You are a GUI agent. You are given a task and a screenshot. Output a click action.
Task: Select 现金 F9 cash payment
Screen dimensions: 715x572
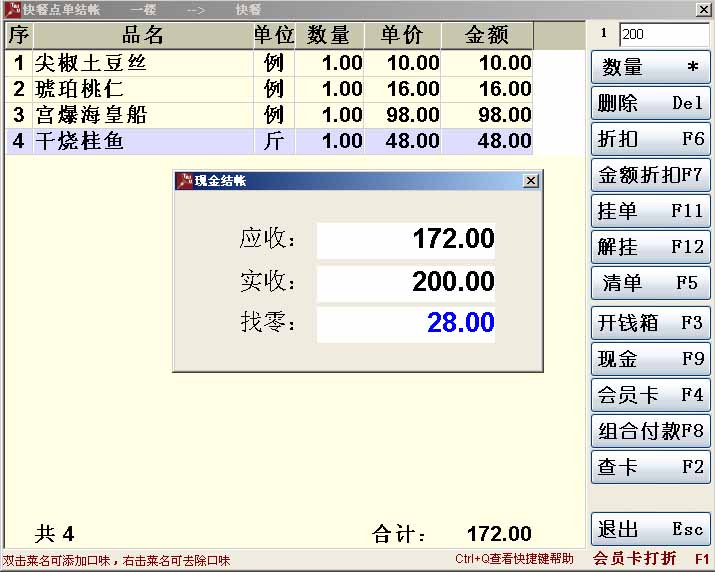click(650, 359)
